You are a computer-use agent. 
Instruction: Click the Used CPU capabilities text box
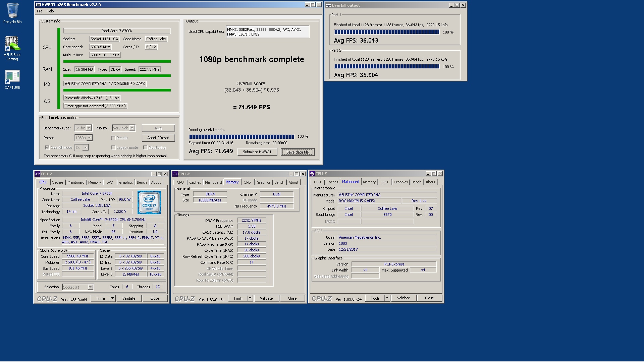point(267,32)
